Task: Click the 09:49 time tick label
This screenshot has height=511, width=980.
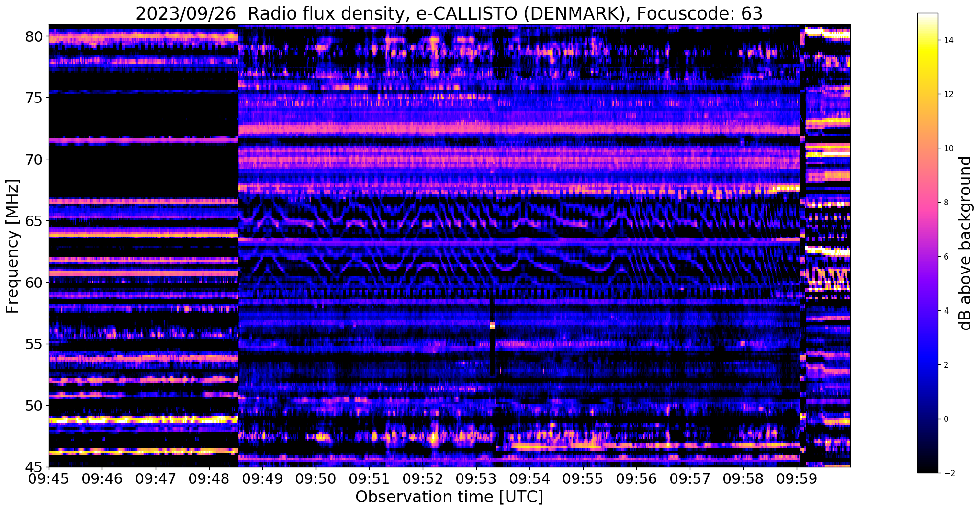Action: pyautogui.click(x=262, y=478)
